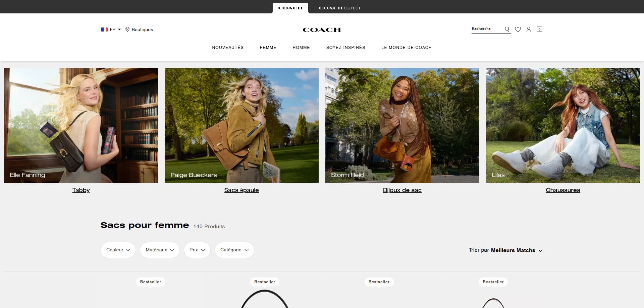The height and width of the screenshot is (308, 644).
Task: Open the wishlist heart icon
Action: pyautogui.click(x=518, y=29)
